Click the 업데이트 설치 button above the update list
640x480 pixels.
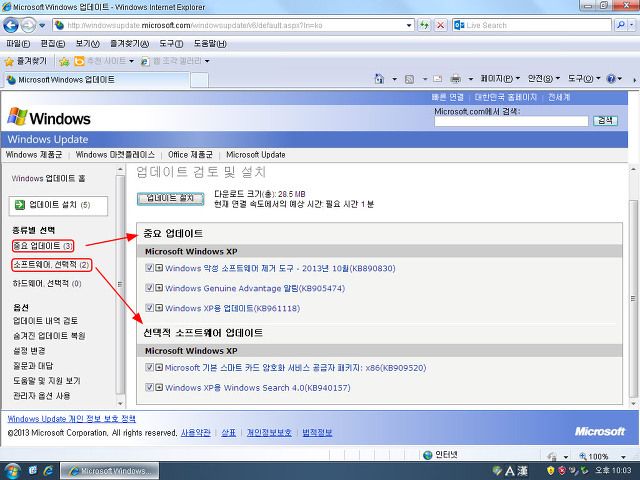click(x=170, y=198)
